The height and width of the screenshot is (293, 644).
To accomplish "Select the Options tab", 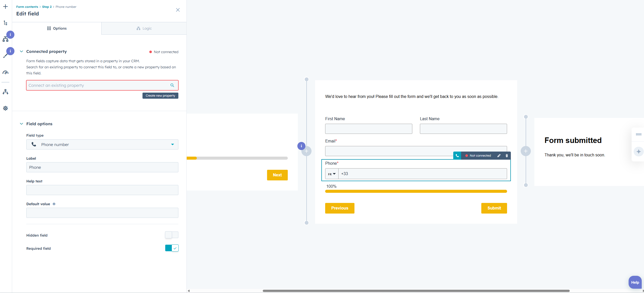I will (57, 28).
